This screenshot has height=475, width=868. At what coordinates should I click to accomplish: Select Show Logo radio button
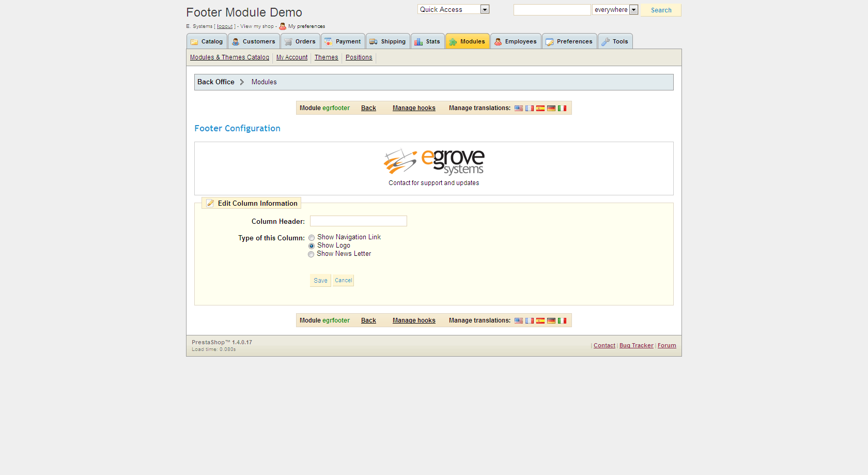point(312,246)
